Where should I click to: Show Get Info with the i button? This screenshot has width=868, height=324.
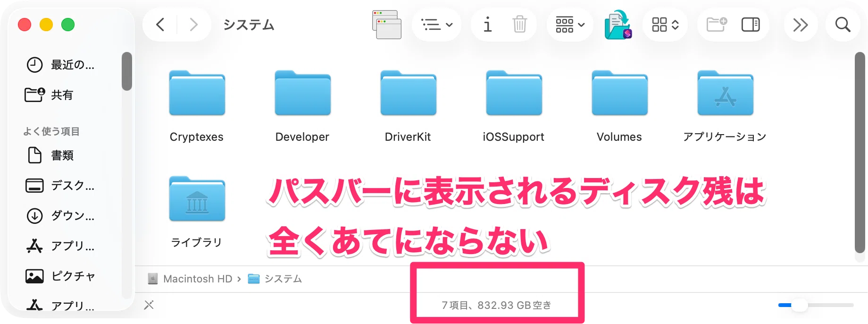(488, 25)
